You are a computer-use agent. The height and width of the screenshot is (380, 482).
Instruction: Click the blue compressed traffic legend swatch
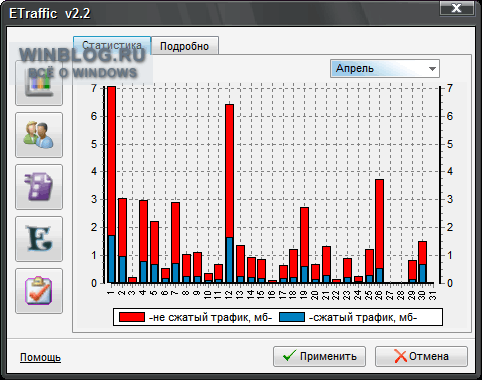tap(292, 317)
